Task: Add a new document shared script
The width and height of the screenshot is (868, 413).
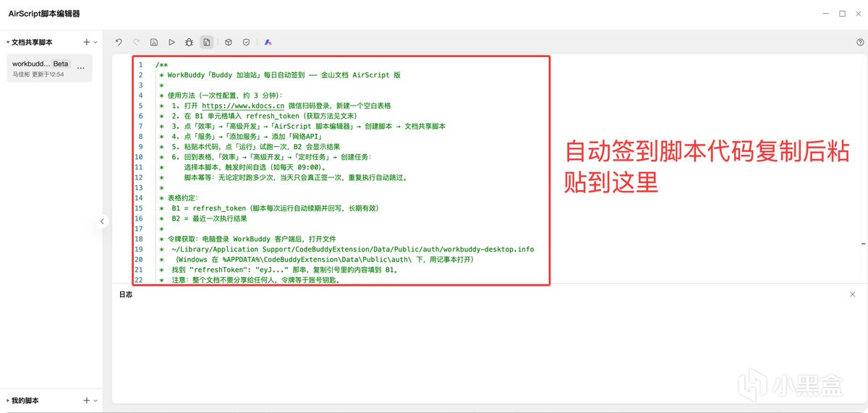Action: [86, 43]
